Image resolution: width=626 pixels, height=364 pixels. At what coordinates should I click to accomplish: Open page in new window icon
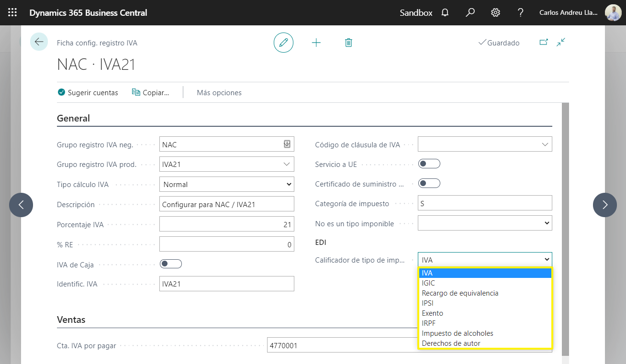pyautogui.click(x=544, y=42)
